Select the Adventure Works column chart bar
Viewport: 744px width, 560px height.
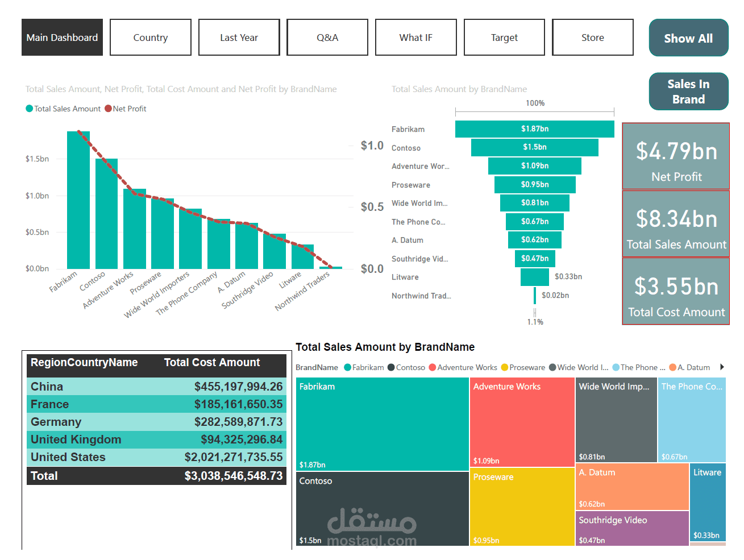point(135,229)
